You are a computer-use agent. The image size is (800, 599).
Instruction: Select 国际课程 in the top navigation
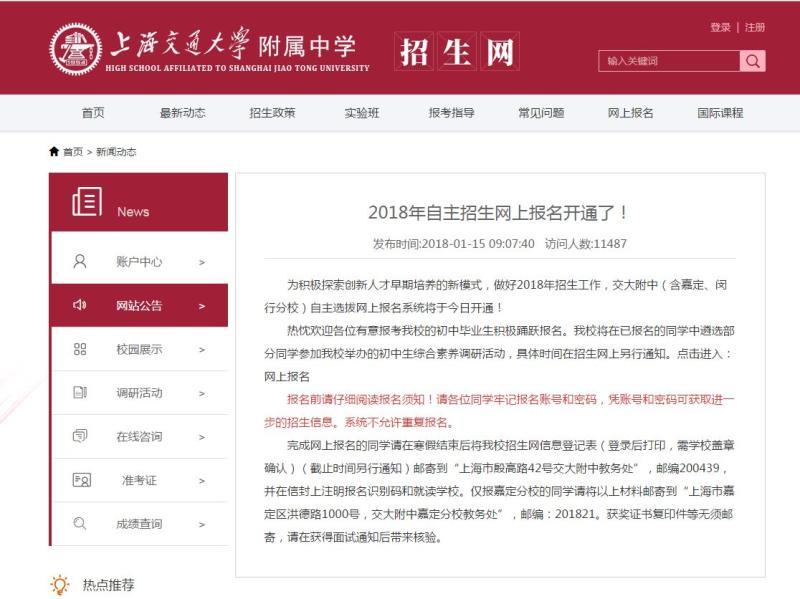pyautogui.click(x=720, y=113)
